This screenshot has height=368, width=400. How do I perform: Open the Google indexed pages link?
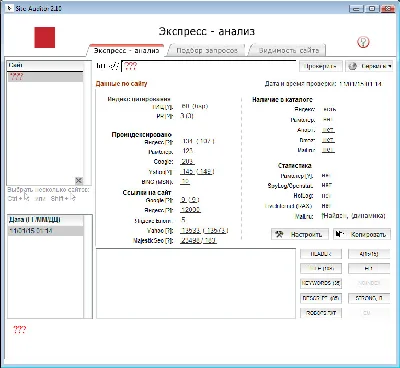tap(188, 162)
